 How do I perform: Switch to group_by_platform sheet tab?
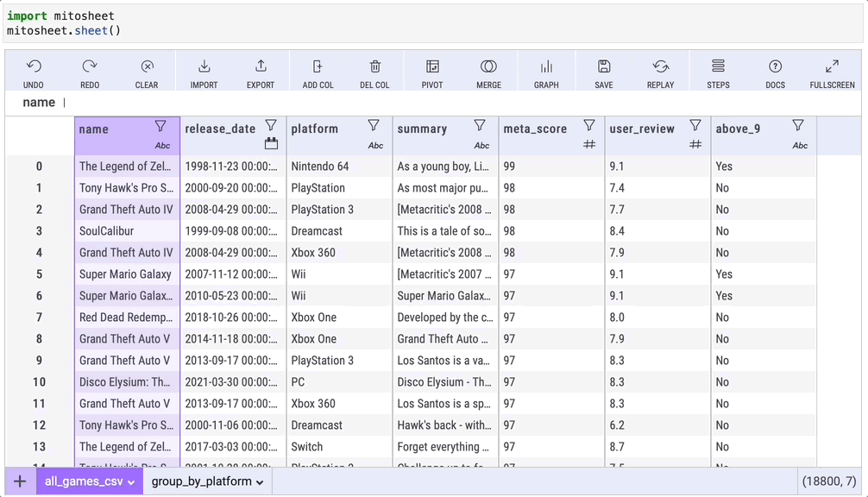pyautogui.click(x=201, y=481)
